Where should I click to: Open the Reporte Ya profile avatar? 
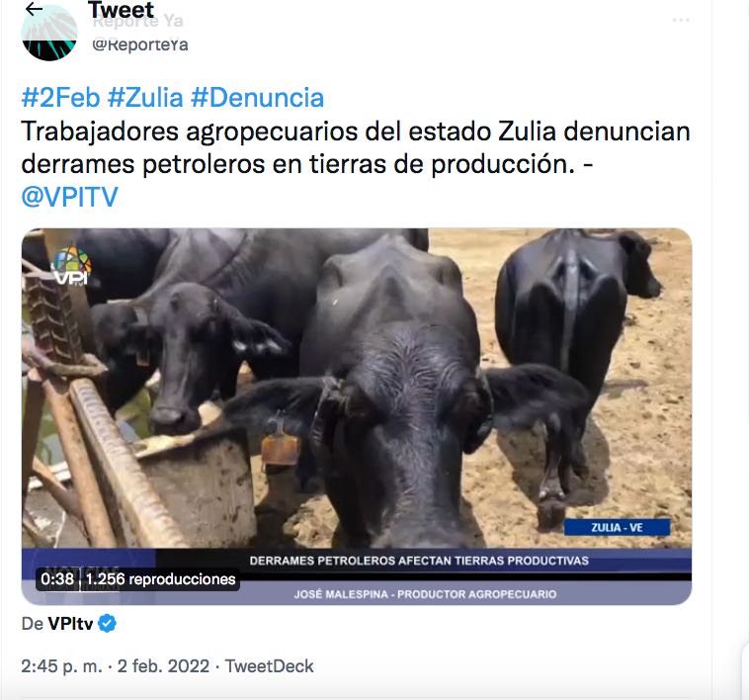tap(49, 34)
